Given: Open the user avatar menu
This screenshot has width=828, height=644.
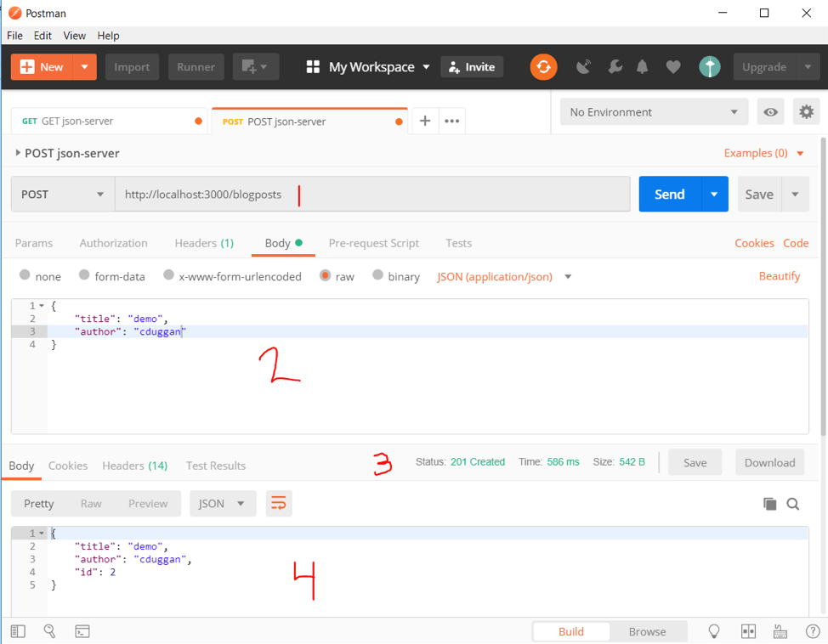Looking at the screenshot, I should (x=709, y=67).
